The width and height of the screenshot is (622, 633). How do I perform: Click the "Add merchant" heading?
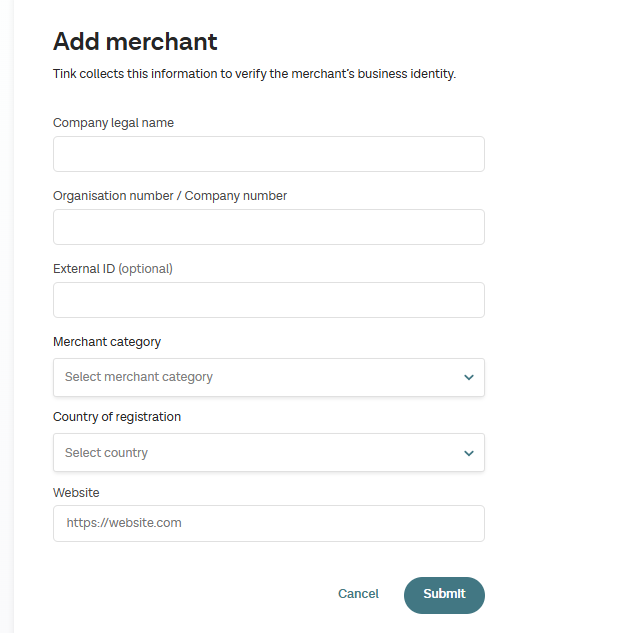click(x=135, y=42)
